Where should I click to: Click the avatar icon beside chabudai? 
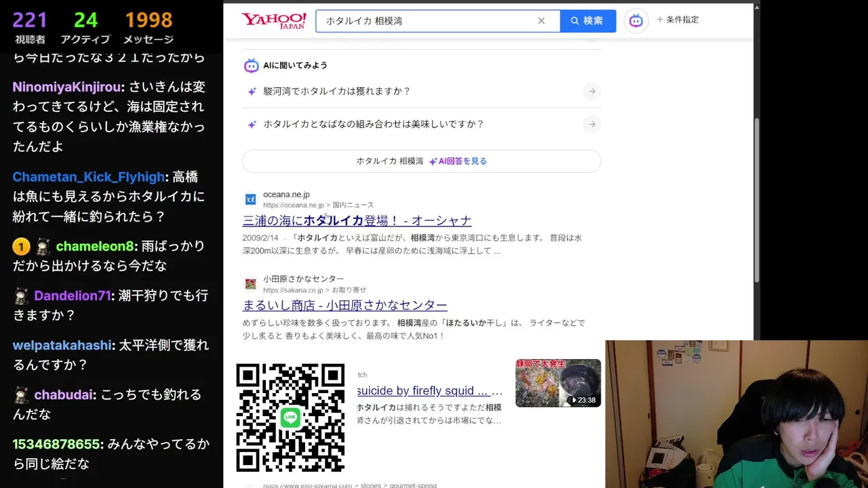click(x=21, y=395)
